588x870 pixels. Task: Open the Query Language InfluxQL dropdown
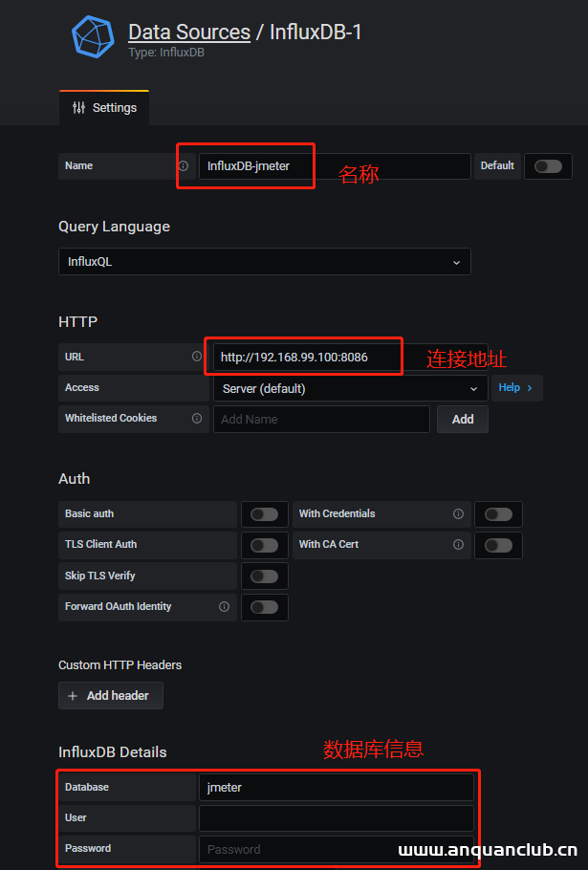point(265,261)
